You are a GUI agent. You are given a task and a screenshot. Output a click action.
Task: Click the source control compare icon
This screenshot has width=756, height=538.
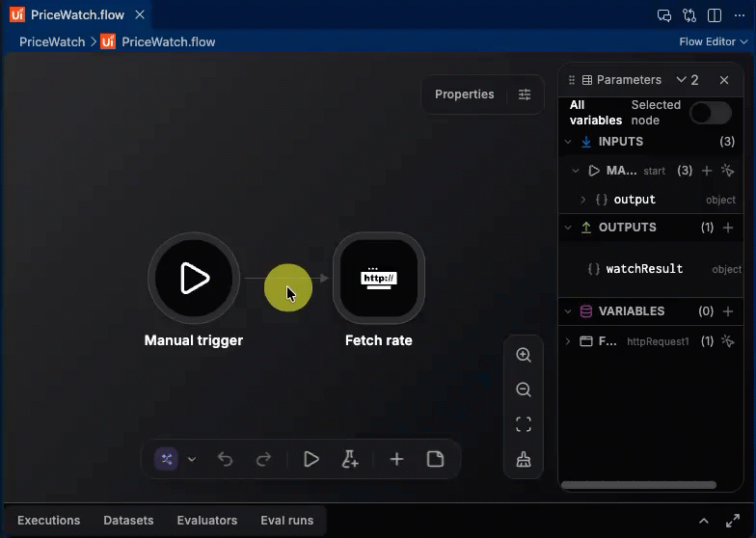[x=688, y=15]
